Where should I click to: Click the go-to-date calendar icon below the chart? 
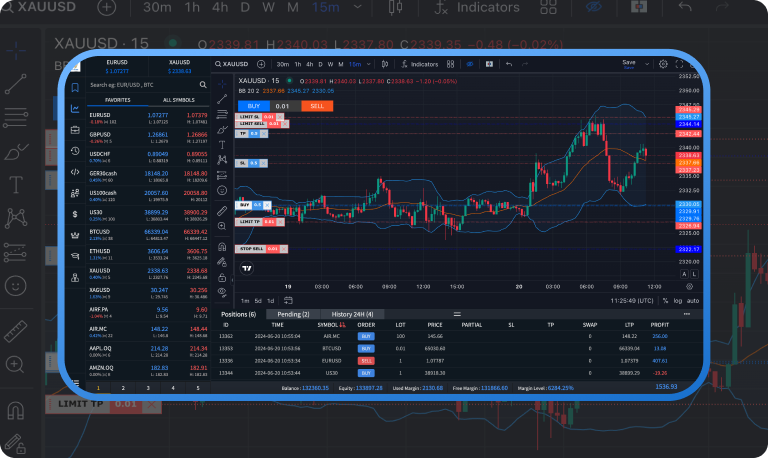288,300
